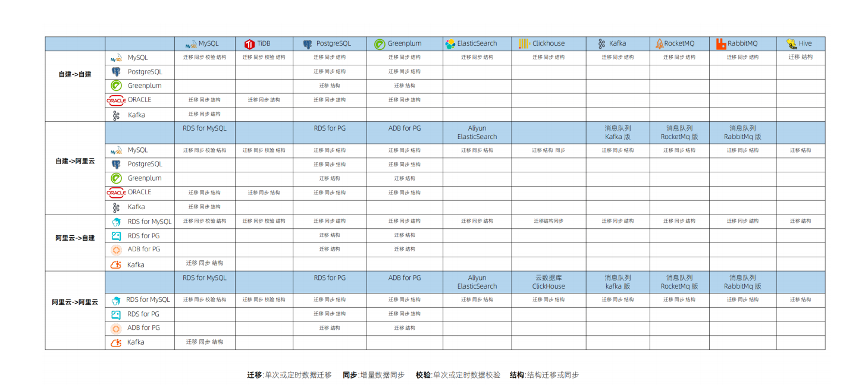
Task: Click the 云数据库 ClickHouse sub-header cell
Action: pos(549,282)
